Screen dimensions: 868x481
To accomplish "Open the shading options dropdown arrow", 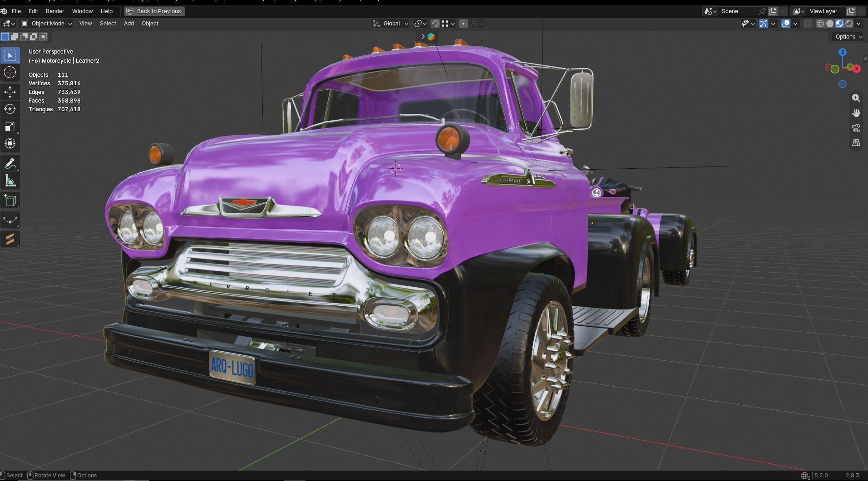I will click(858, 24).
